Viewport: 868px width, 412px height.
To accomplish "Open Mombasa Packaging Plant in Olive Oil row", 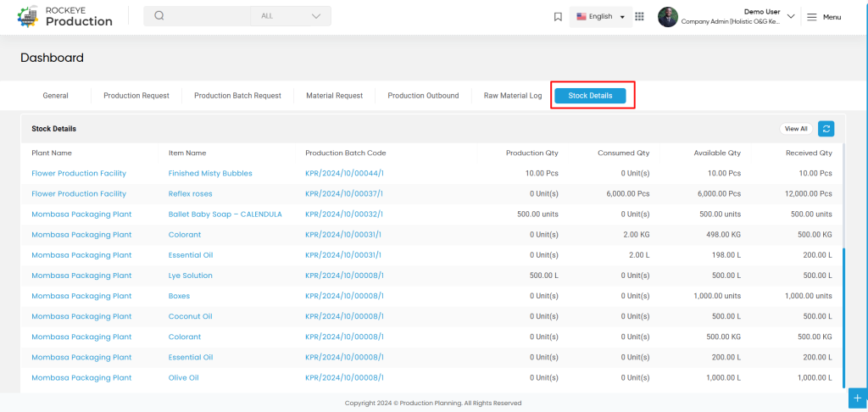I will pos(81,378).
